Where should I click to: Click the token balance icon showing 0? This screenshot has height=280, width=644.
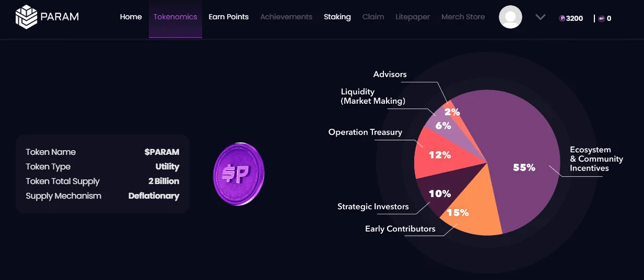point(602,18)
